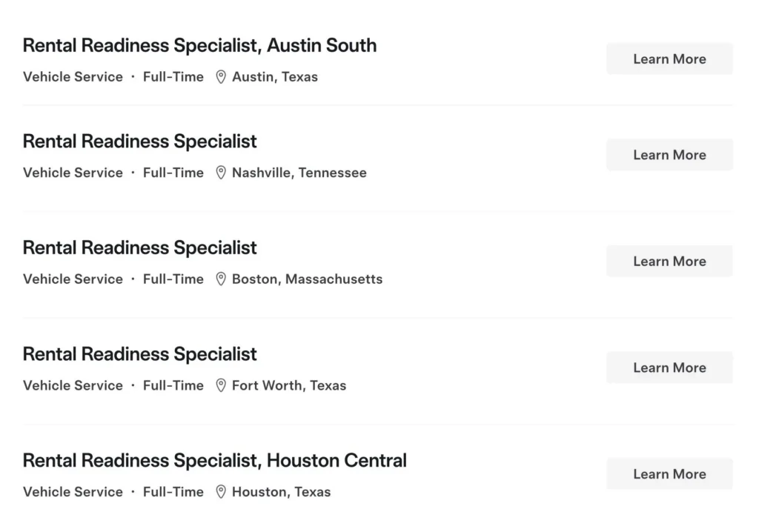Click the location pin next to Fort Worth, Texas
This screenshot has width=759, height=532.
(221, 385)
